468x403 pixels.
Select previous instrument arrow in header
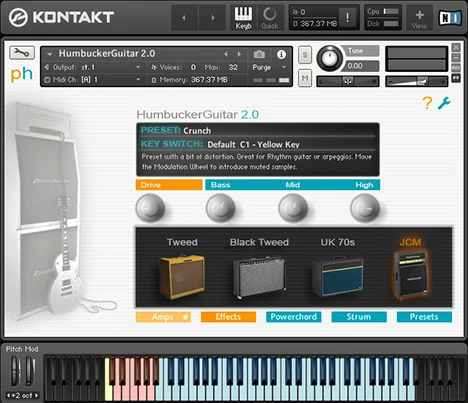point(226,54)
